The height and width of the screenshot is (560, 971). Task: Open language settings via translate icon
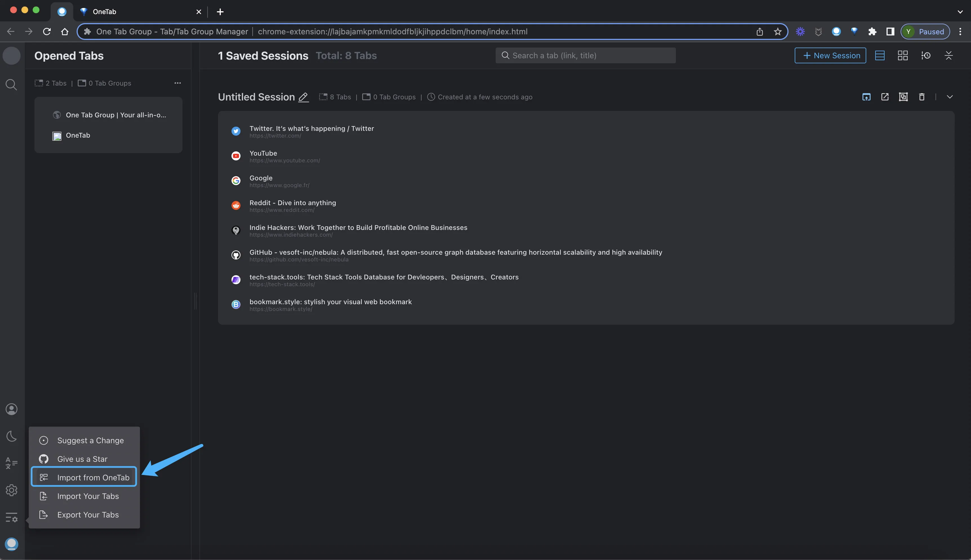(x=11, y=463)
